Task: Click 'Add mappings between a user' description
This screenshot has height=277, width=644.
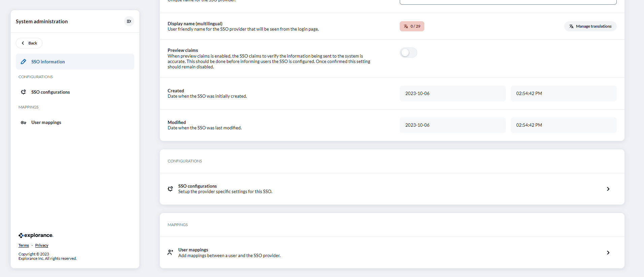Action: [229, 255]
